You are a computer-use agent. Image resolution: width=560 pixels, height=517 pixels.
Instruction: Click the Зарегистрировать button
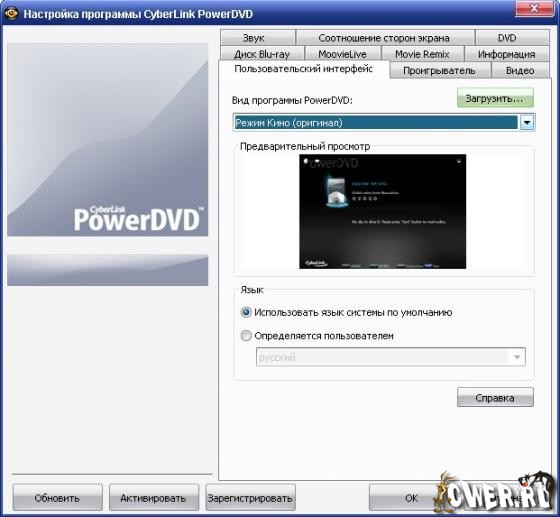point(250,498)
